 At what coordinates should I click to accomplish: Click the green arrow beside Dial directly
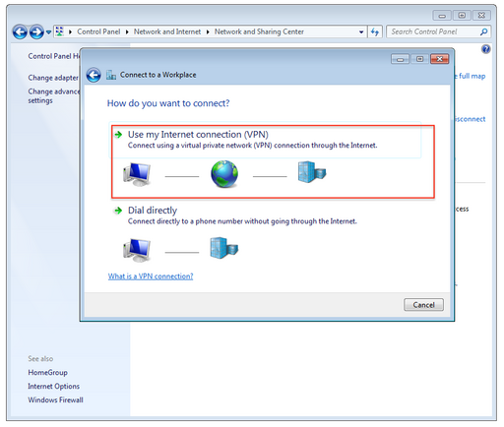118,211
